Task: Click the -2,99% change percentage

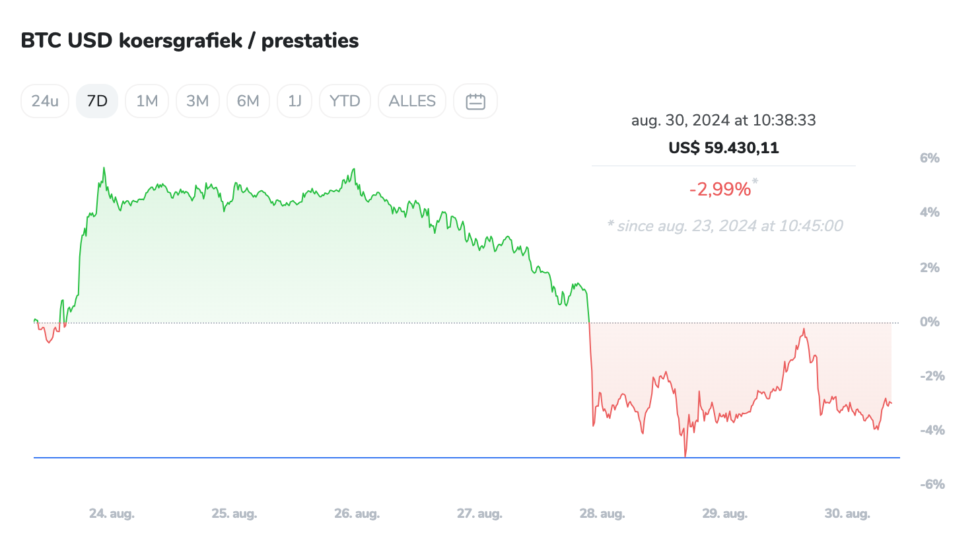Action: click(720, 190)
